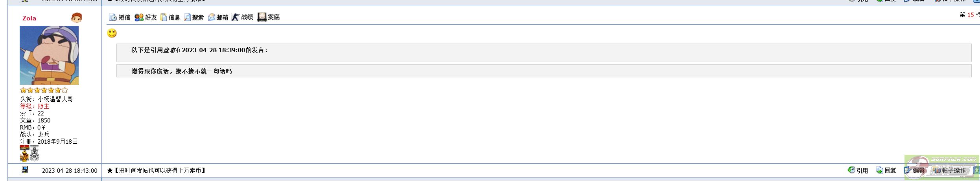Click the Zola username link

[29, 18]
